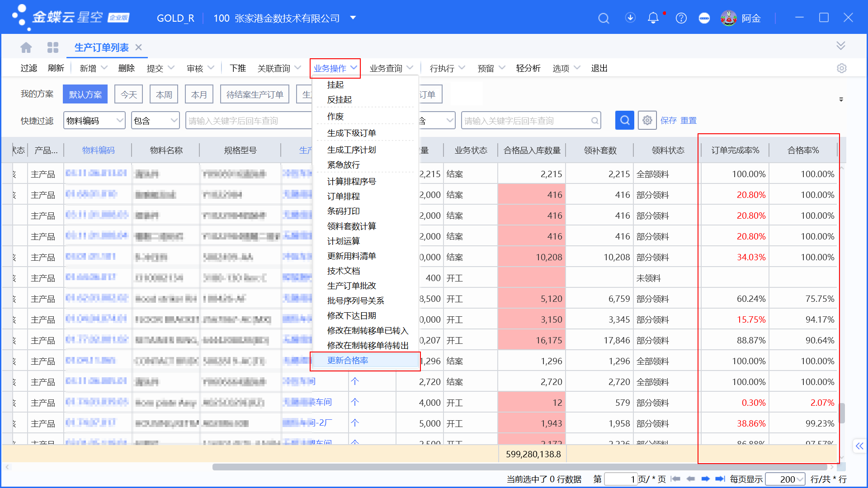Click up arrow in the 4,000 quantity row
Screen dimensions: 868x488
[355, 402]
